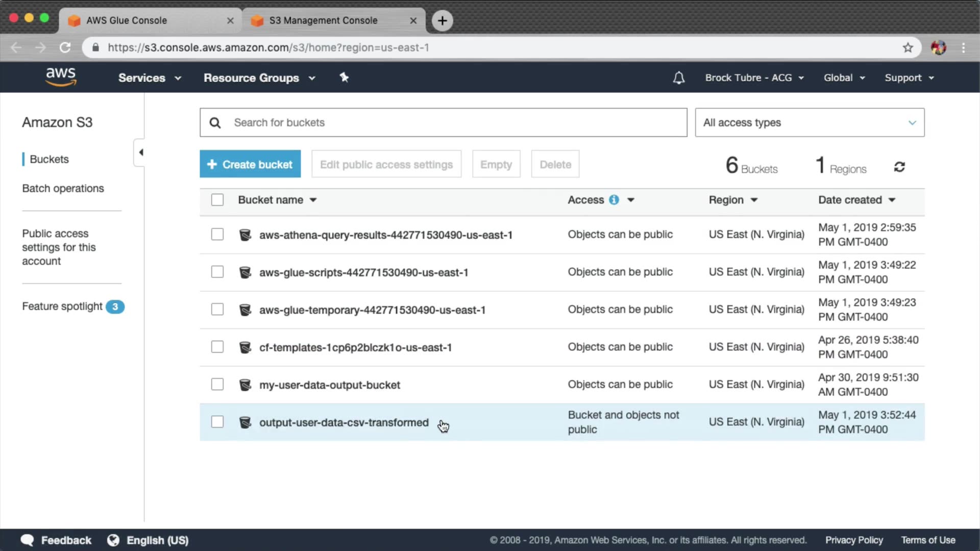The image size is (980, 551).
Task: Select the output-user-data-csv-transformed checkbox
Action: [x=217, y=422]
